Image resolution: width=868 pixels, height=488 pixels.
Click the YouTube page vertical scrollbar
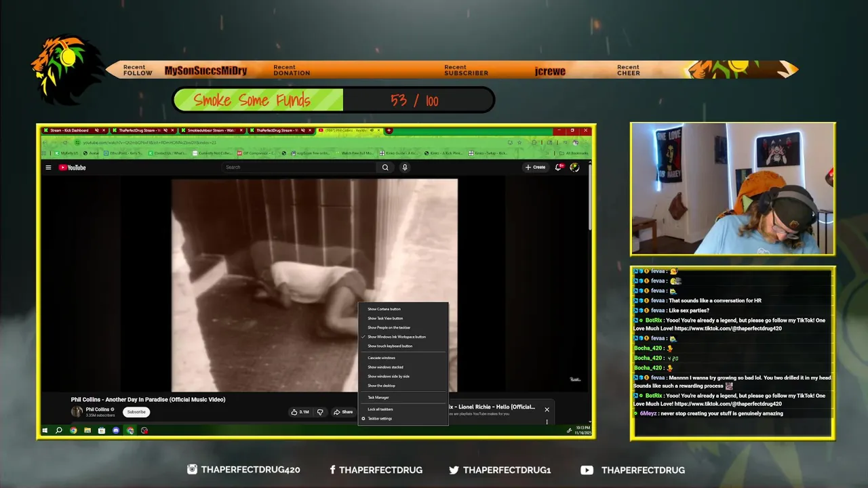tap(590, 197)
